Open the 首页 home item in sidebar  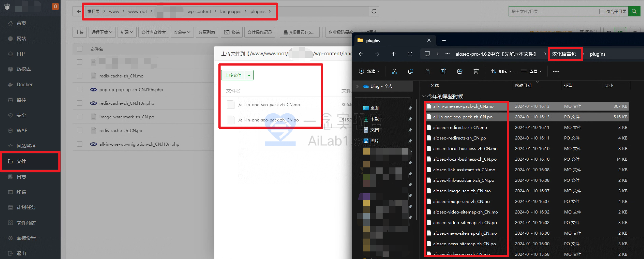pos(21,23)
